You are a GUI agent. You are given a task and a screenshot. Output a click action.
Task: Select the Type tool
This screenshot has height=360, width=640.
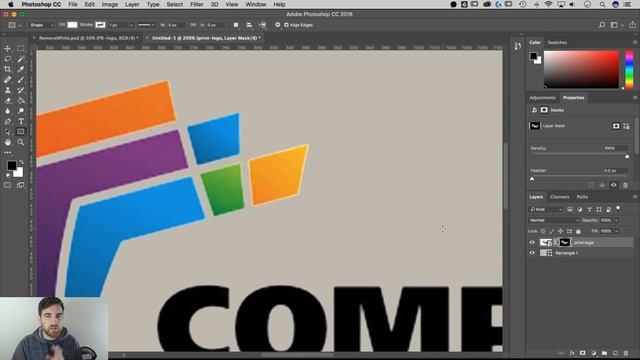click(20, 121)
